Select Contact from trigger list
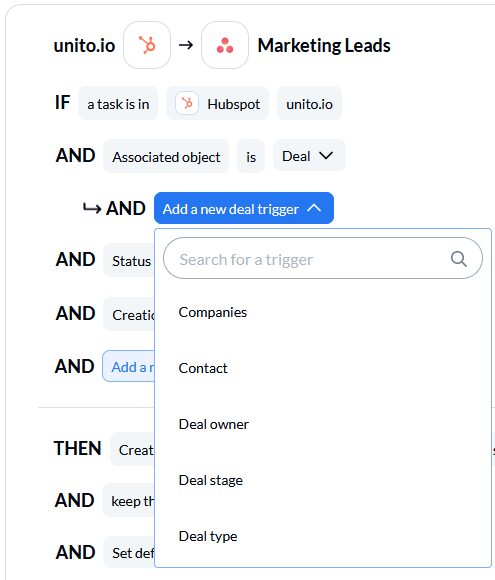 (203, 368)
